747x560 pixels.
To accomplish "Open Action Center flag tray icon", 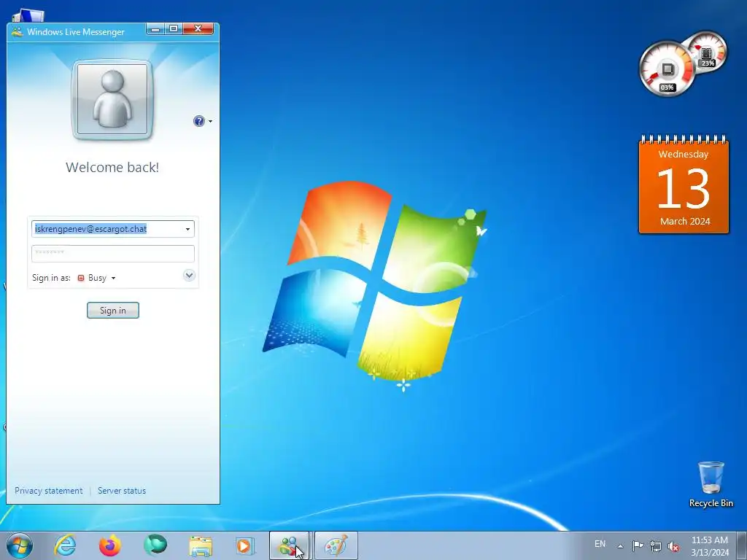I will 638,546.
